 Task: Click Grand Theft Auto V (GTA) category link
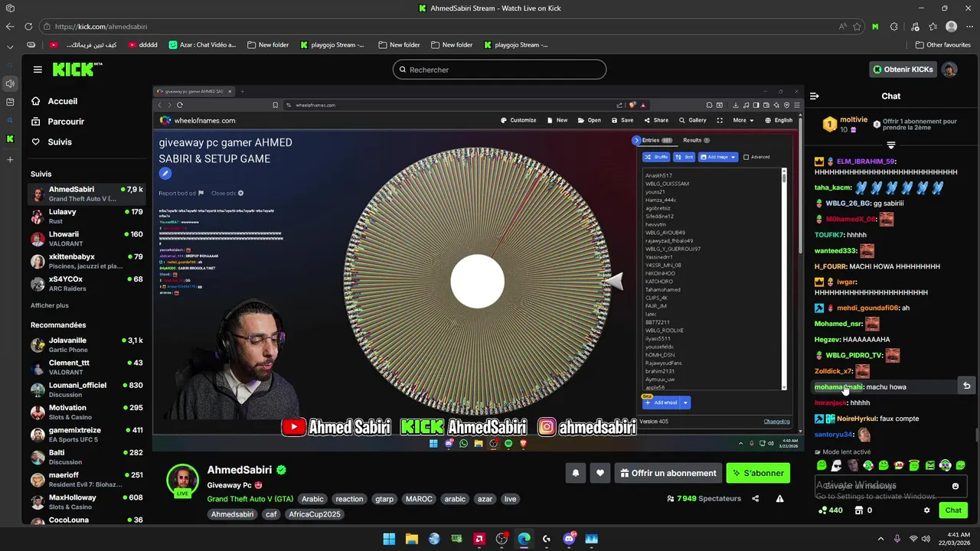pyautogui.click(x=250, y=499)
